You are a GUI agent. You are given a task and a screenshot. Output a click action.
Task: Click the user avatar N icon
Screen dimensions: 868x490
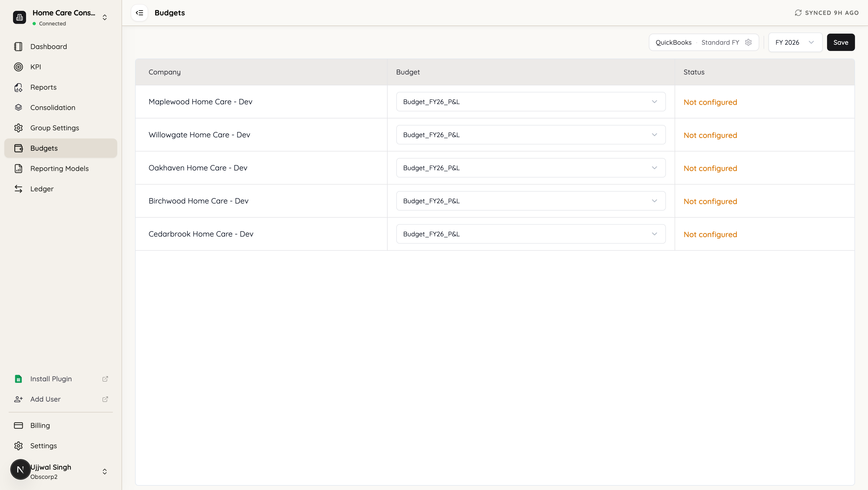pos(20,469)
